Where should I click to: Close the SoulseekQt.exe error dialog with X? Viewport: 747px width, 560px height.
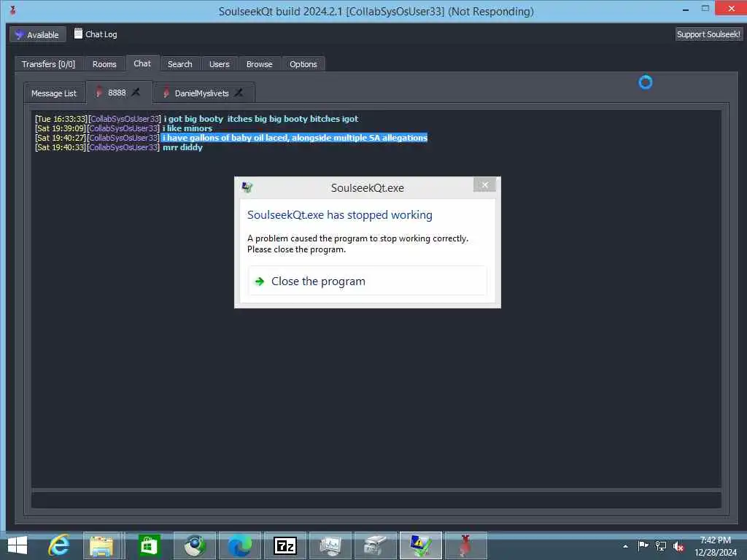click(x=484, y=184)
